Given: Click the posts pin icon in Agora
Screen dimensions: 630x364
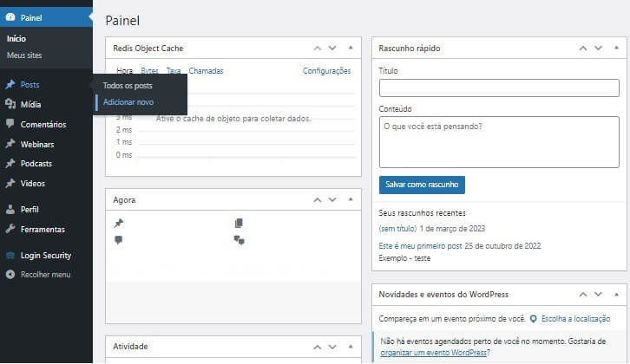Looking at the screenshot, I should tap(119, 223).
